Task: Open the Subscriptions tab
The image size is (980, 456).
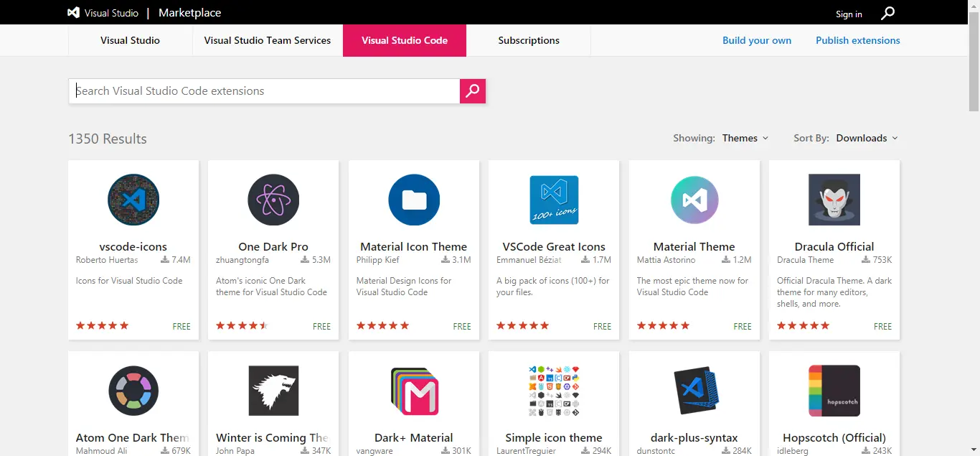Action: [x=529, y=40]
